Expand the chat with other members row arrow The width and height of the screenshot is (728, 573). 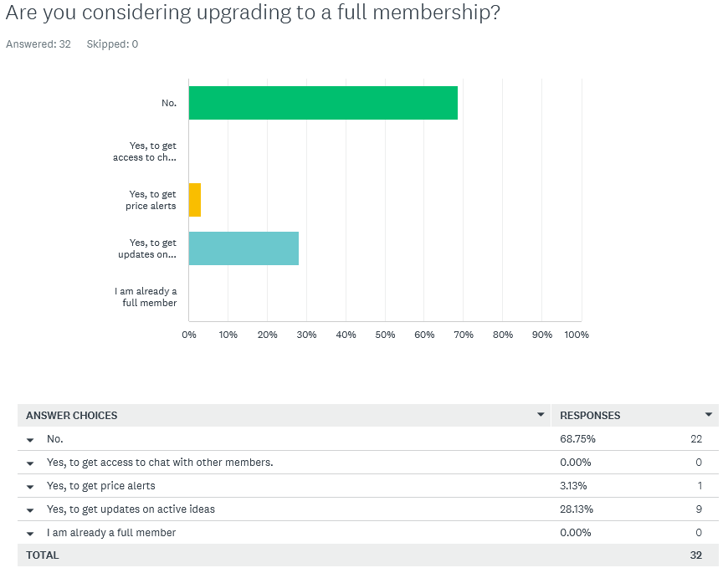(31, 463)
